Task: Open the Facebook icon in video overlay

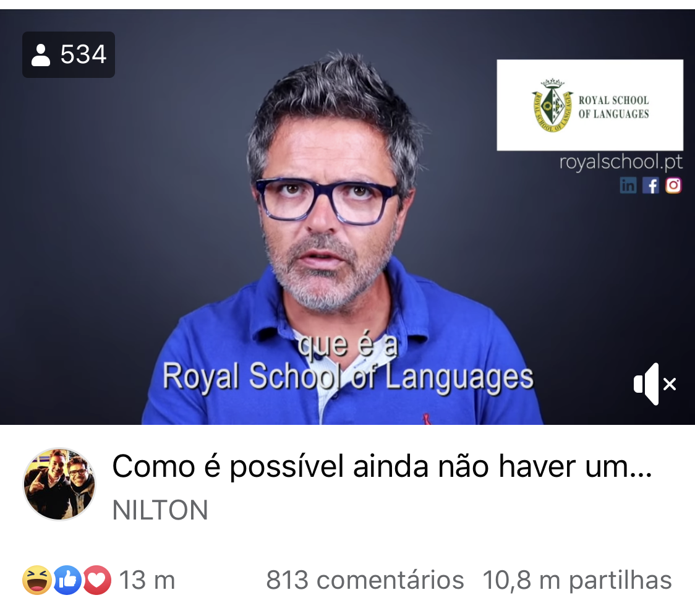Action: (x=650, y=186)
